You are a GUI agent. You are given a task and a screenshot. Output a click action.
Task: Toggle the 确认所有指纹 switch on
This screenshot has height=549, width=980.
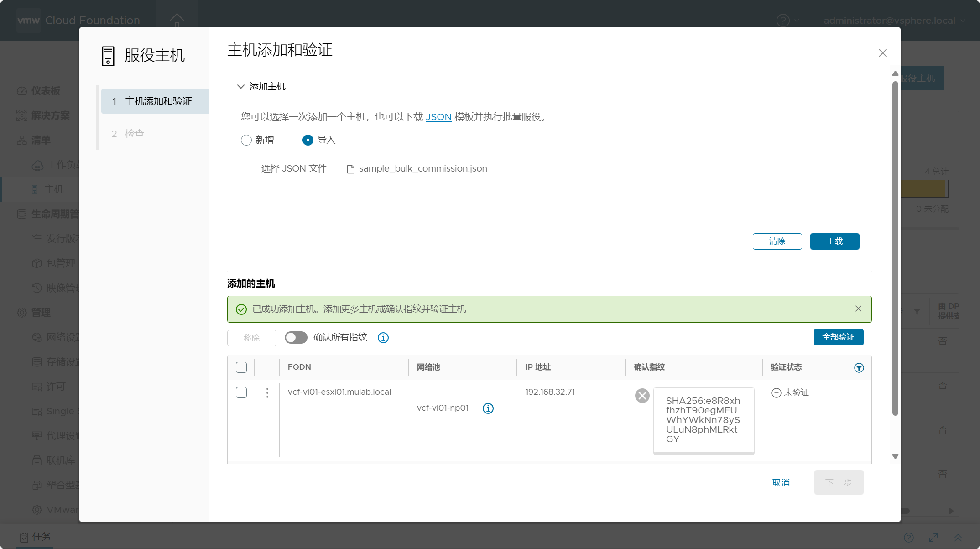coord(296,338)
